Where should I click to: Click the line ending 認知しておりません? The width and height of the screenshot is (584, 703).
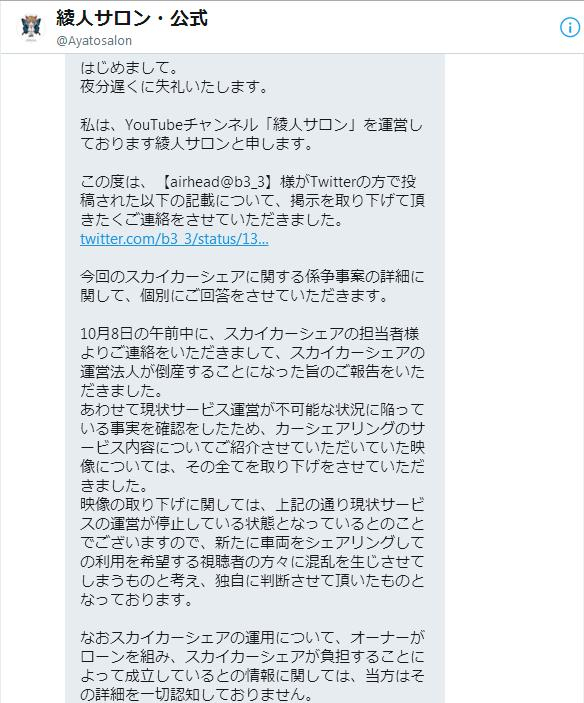click(196, 695)
